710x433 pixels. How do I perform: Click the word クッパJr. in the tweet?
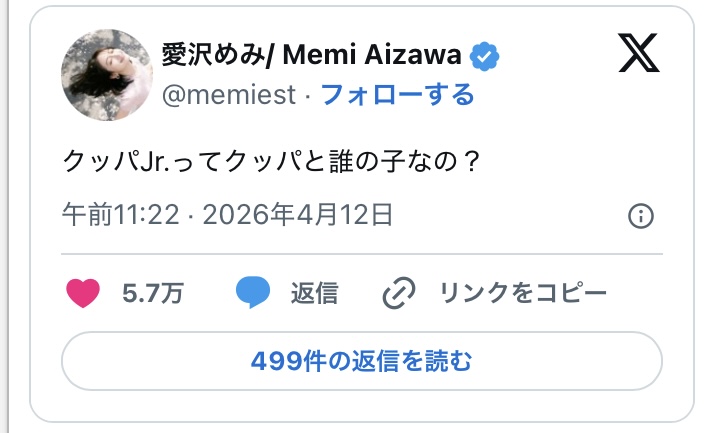105,161
